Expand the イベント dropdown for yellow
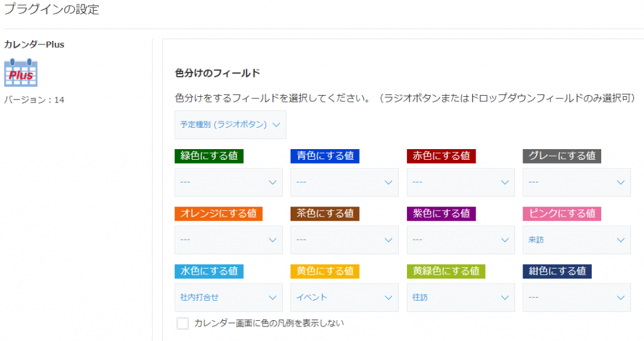Image resolution: width=644 pixels, height=341 pixels. (345, 298)
